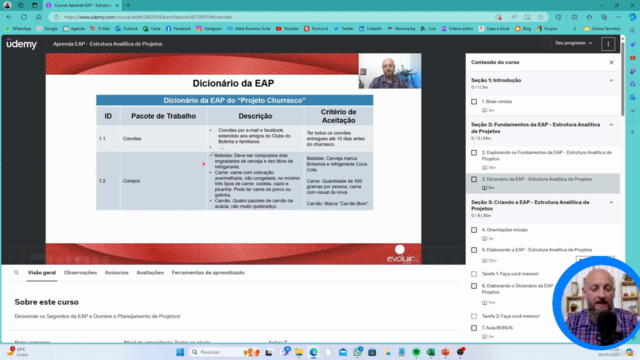Select the Course: Aprenda EAP browser tab
This screenshot has width=640, height=360.
(82, 5)
